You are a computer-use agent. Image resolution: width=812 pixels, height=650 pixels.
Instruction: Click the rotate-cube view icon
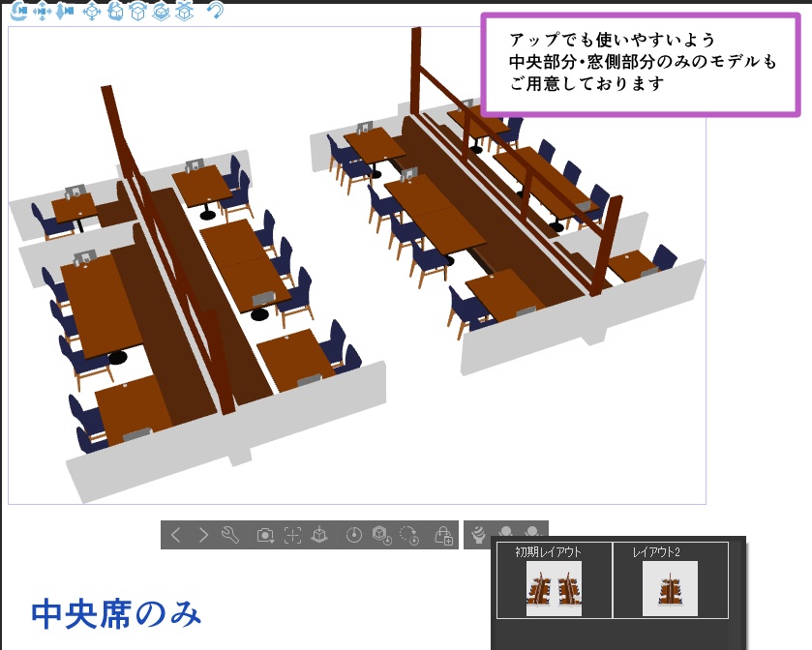(x=117, y=12)
